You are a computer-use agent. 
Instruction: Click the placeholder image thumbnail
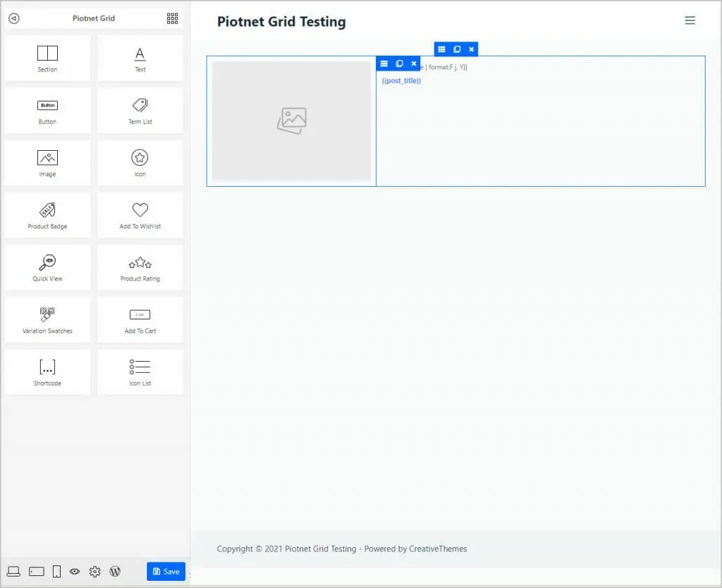pyautogui.click(x=291, y=121)
